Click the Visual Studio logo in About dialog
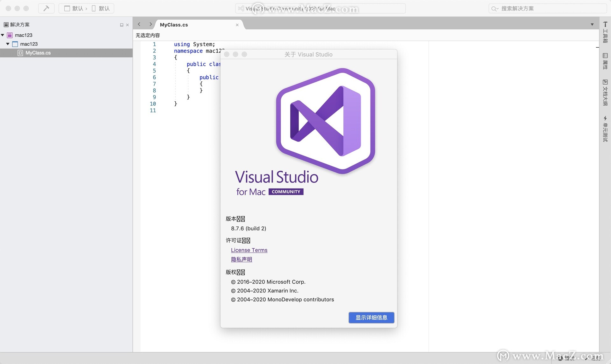 (325, 121)
